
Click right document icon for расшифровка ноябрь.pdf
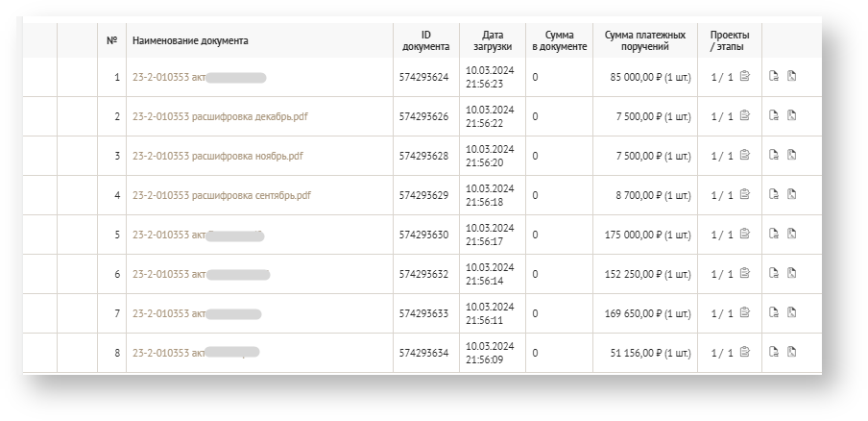792,156
